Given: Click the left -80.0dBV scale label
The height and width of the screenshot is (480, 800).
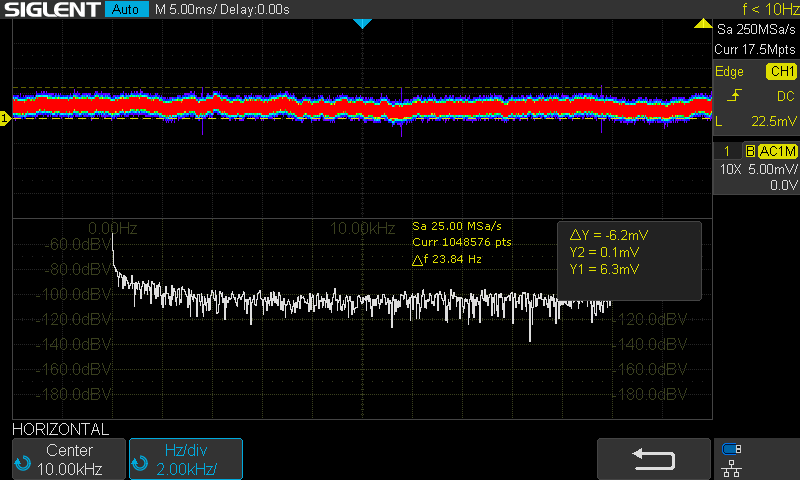Looking at the screenshot, I should coord(78,269).
